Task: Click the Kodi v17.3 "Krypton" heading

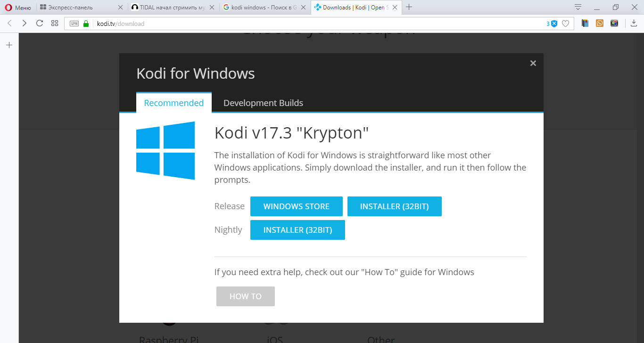Action: (x=291, y=133)
